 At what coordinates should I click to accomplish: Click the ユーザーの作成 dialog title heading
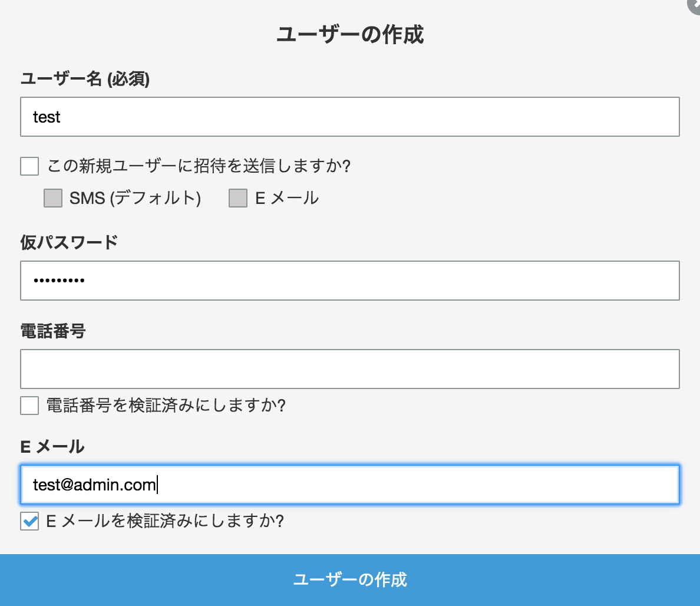pyautogui.click(x=350, y=35)
